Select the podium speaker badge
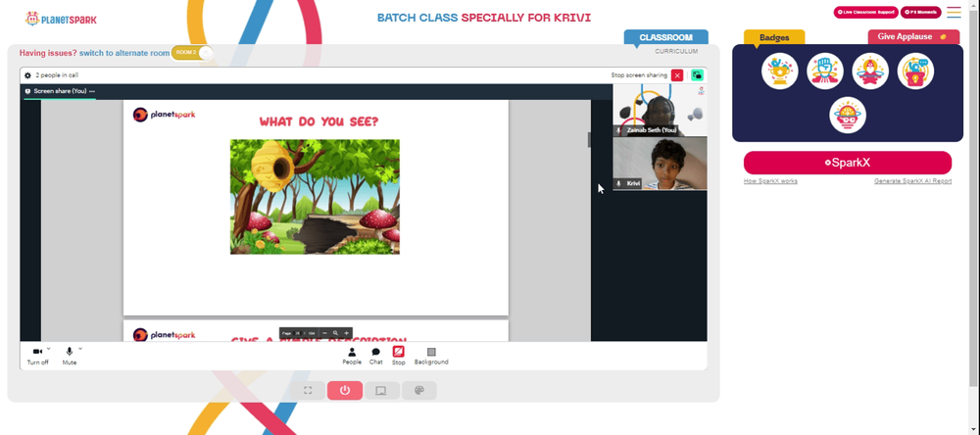980x435 pixels. [915, 72]
